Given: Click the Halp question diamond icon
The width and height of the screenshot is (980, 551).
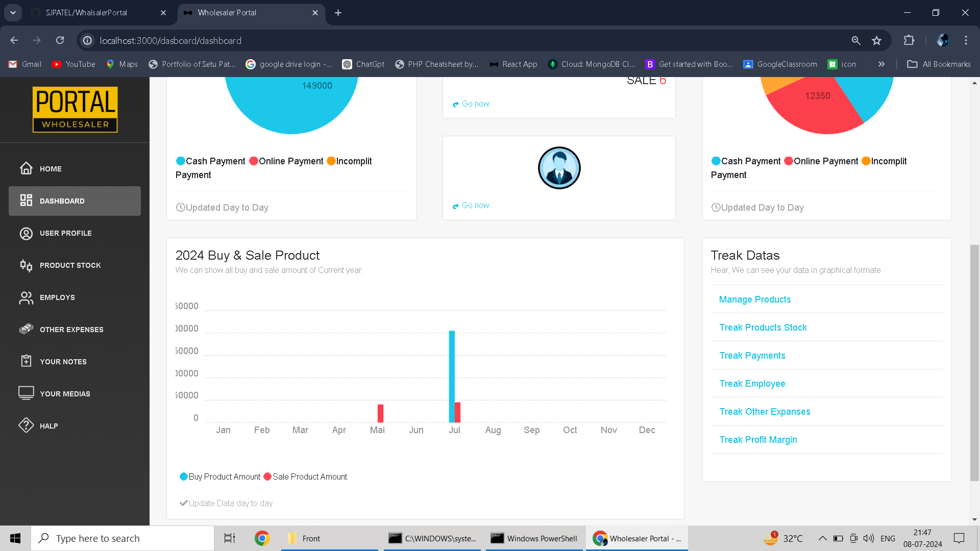Looking at the screenshot, I should [26, 425].
